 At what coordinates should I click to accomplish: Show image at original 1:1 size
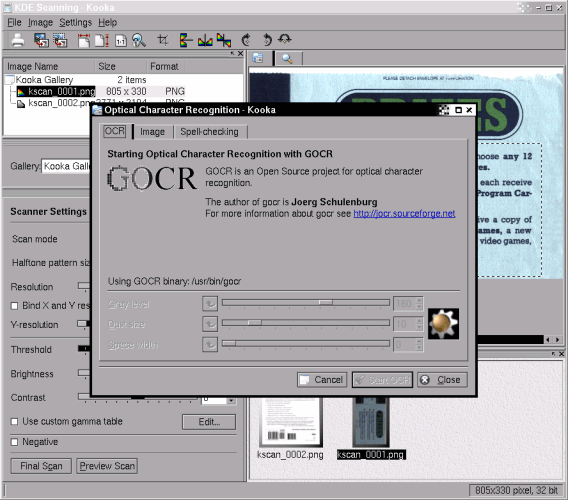click(x=121, y=41)
